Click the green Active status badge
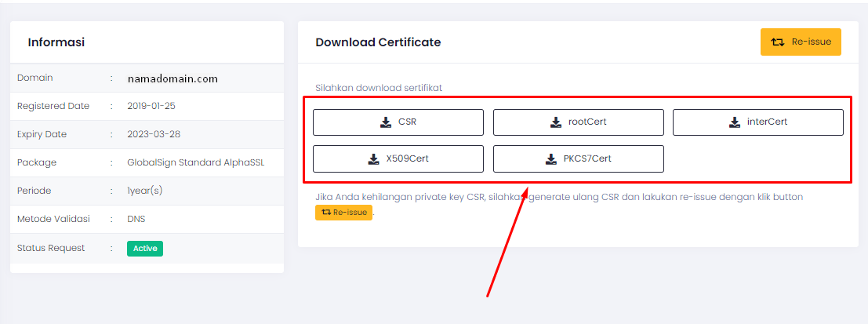This screenshot has height=324, width=868. (x=145, y=249)
